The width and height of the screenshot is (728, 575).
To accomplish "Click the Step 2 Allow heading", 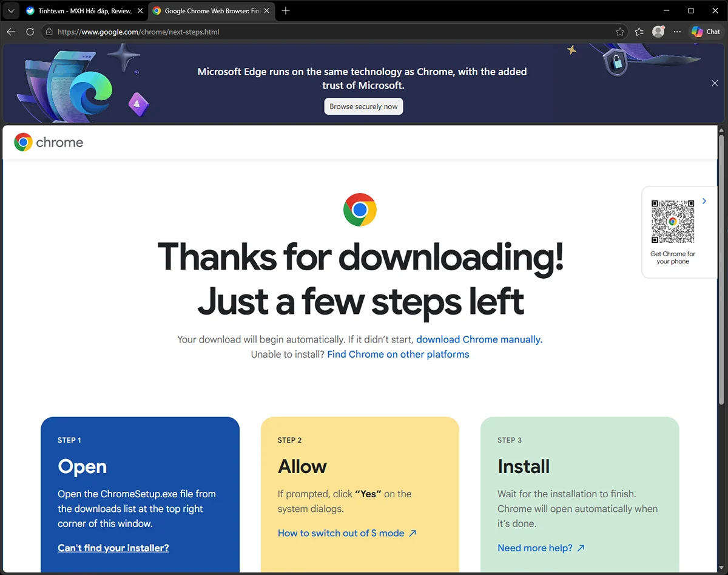I will click(302, 466).
